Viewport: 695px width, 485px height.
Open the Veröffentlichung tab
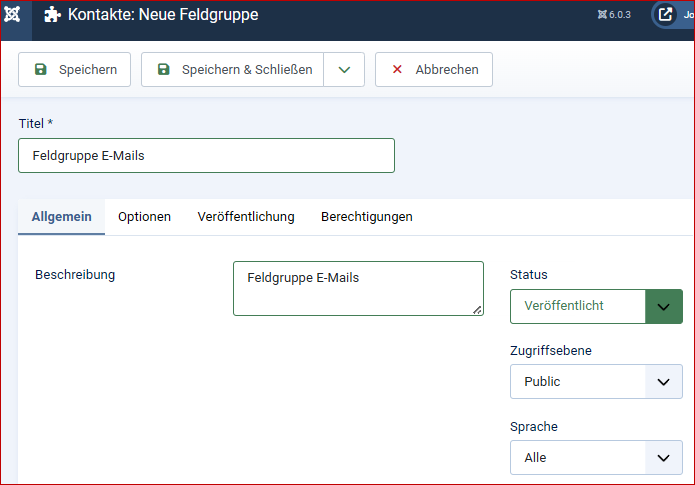pos(246,217)
